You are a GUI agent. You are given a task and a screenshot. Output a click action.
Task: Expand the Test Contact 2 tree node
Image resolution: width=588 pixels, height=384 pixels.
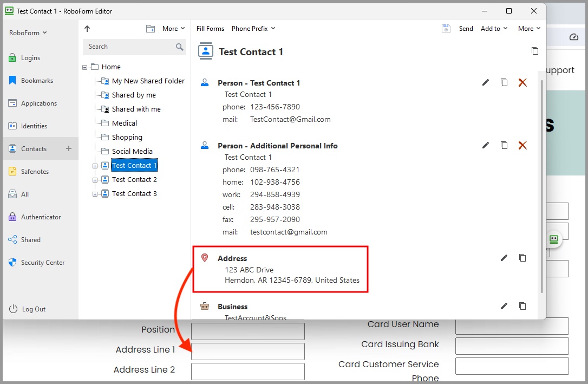tap(95, 180)
